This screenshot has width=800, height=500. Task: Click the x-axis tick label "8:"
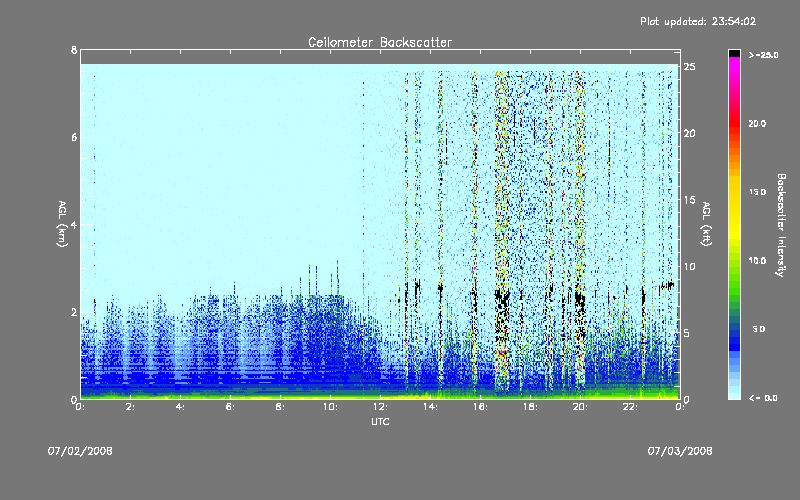(x=280, y=407)
